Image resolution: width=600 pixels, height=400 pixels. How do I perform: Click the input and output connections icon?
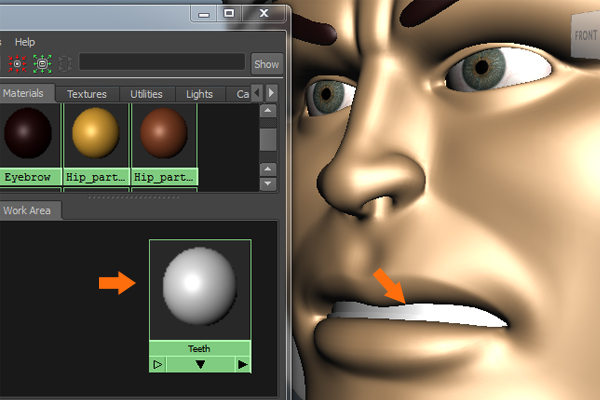(42, 64)
